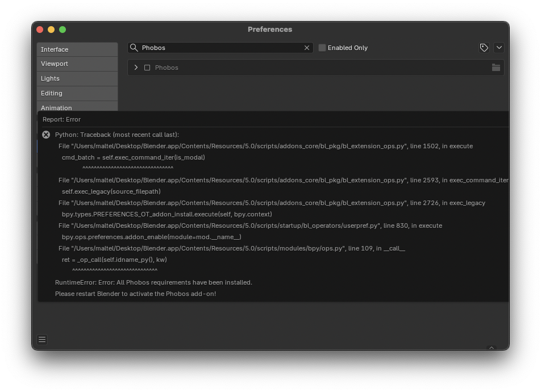Click the search magnifier icon

[134, 48]
